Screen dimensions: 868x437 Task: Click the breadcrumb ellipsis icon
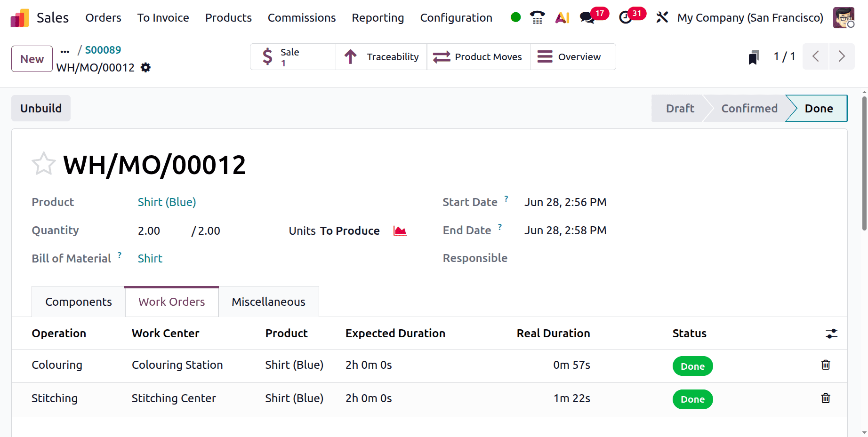coord(65,52)
